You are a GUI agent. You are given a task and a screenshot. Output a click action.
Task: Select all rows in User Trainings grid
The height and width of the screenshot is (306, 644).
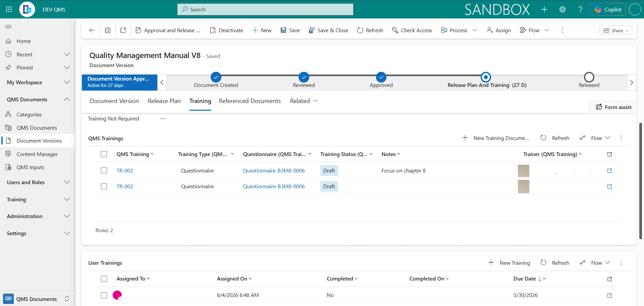104,279
